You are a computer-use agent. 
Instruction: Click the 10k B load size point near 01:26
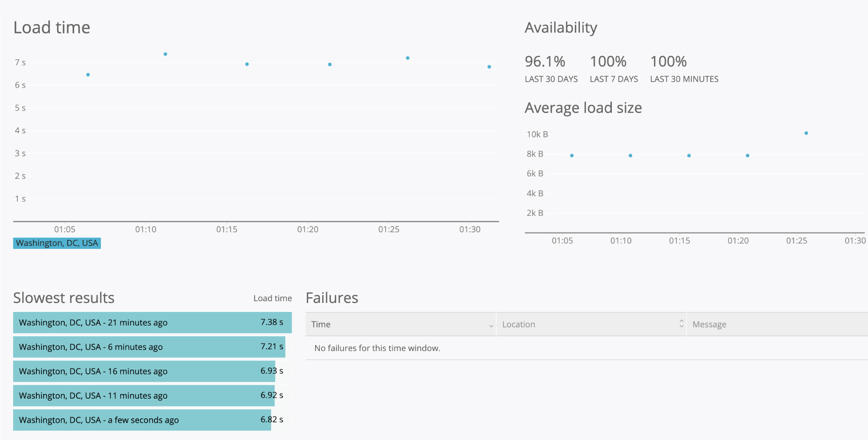pyautogui.click(x=806, y=133)
